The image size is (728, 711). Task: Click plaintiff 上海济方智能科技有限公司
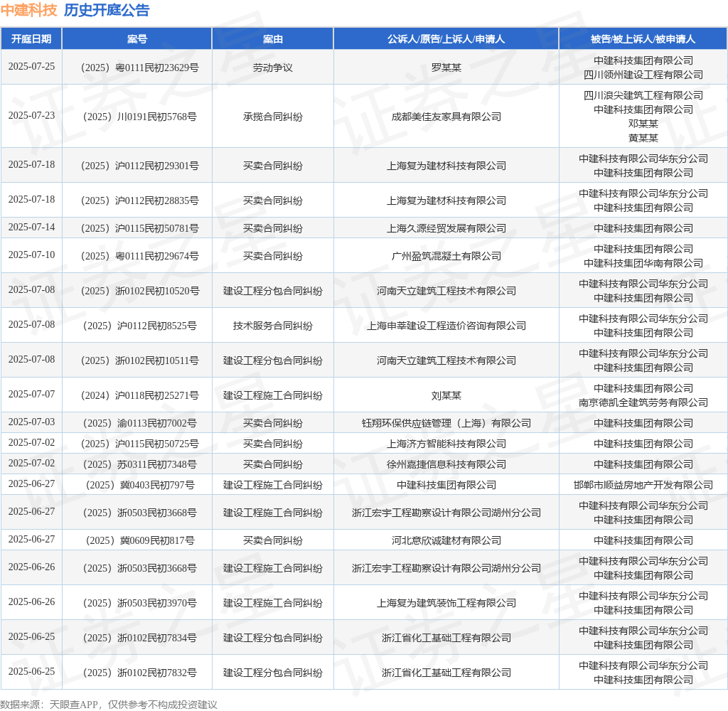click(446, 444)
